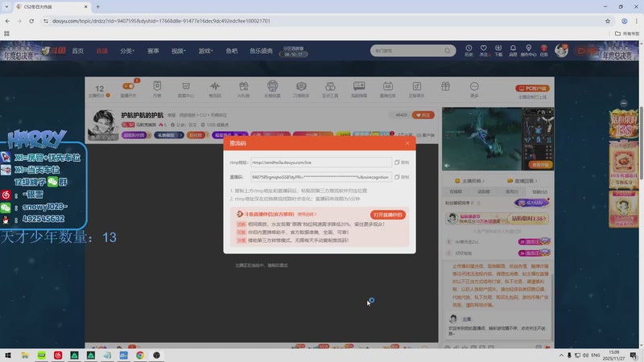
Task: Close the 推流码 dialog
Action: click(407, 143)
